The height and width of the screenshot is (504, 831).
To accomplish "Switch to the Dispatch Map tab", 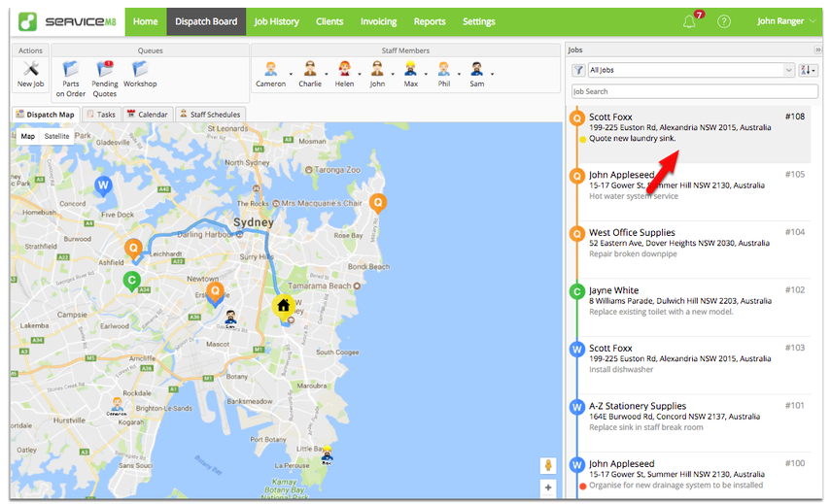I will tap(46, 115).
